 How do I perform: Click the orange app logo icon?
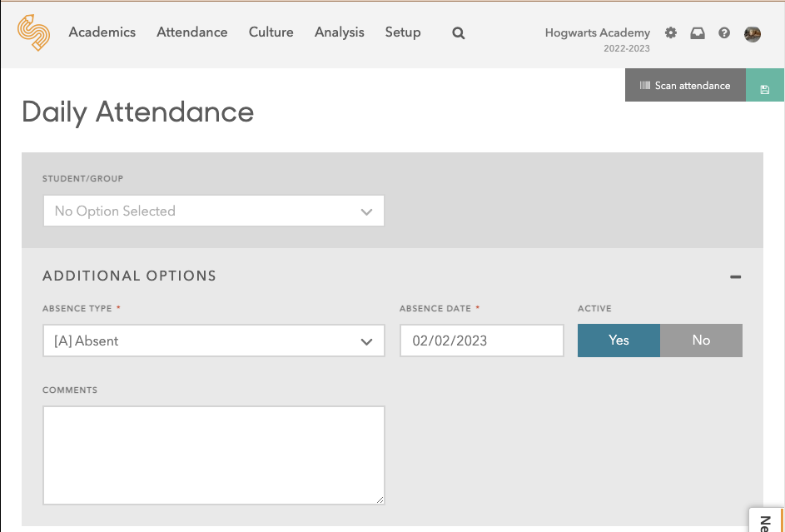[x=33, y=33]
